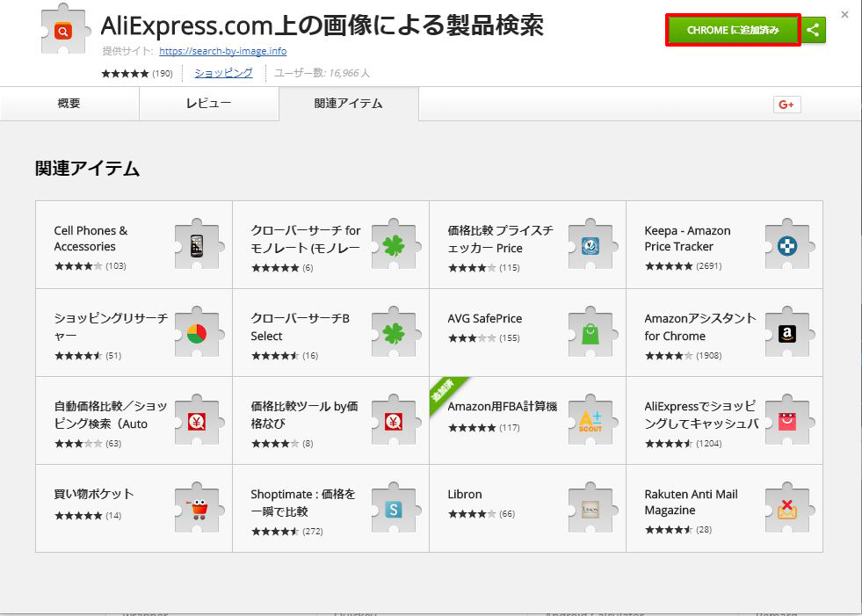Image resolution: width=862 pixels, height=616 pixels.
Task: Open the レビュー tab
Action: pos(209,104)
